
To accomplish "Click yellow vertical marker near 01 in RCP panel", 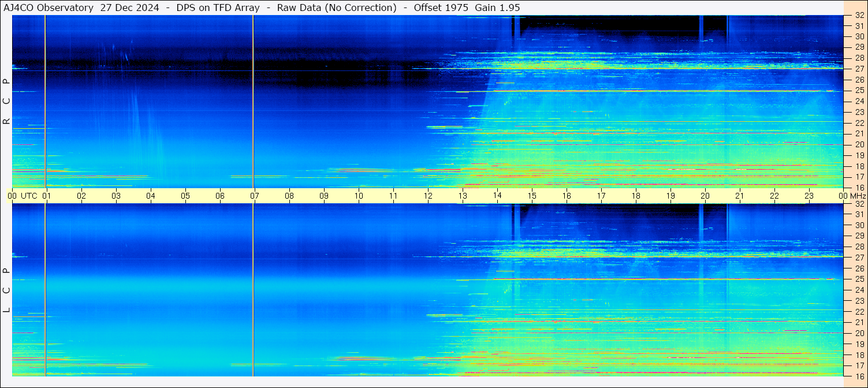I will [x=45, y=101].
